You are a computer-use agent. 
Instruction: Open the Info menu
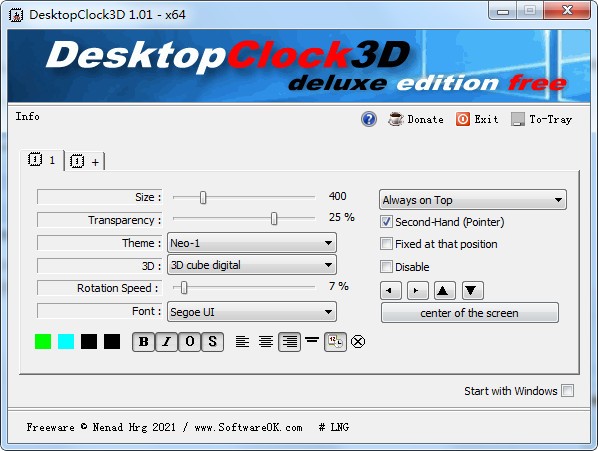coord(27,116)
